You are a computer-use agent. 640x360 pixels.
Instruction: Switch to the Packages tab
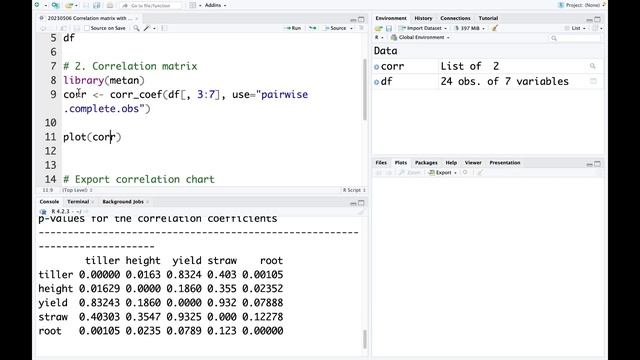coord(426,163)
